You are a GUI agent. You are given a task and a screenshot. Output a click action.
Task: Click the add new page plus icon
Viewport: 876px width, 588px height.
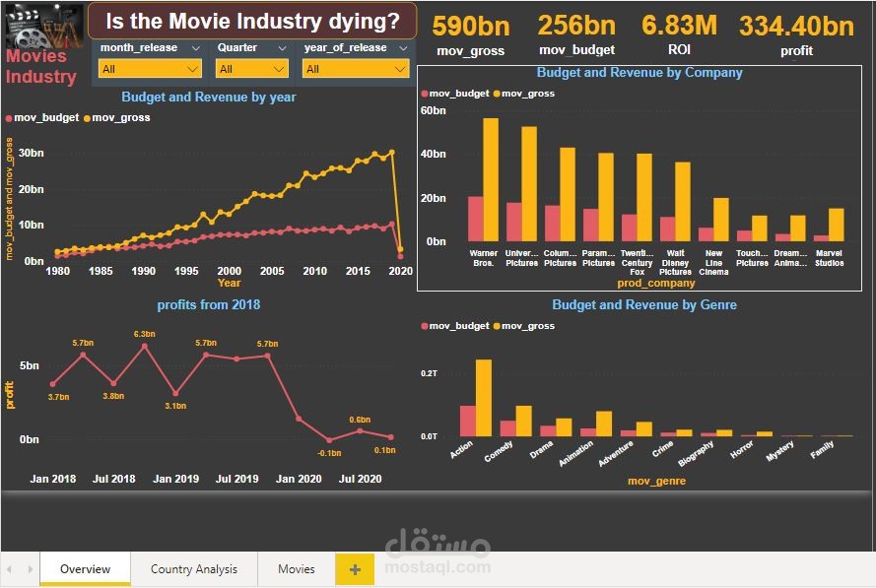tap(355, 569)
